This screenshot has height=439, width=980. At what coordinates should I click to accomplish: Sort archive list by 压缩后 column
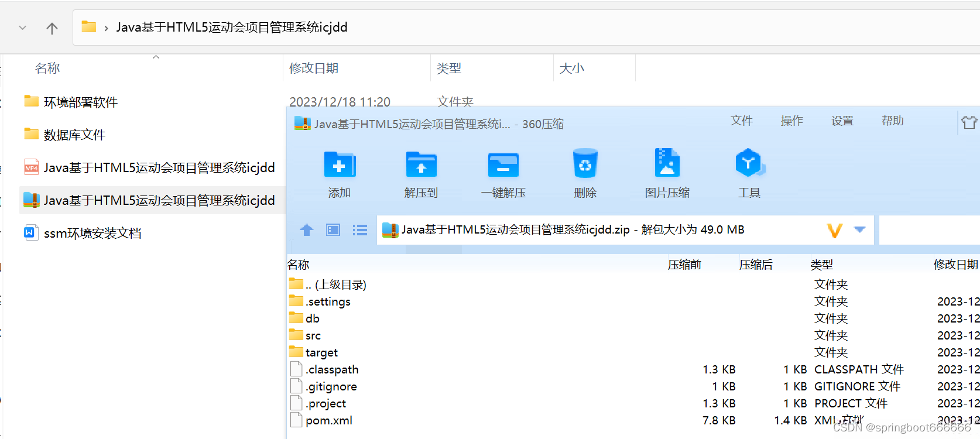(756, 265)
